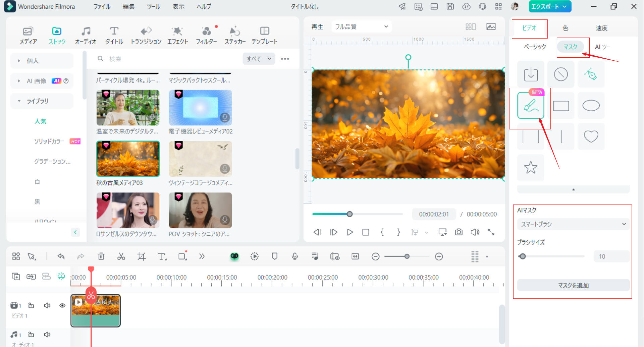The image size is (644, 347).
Task: Apply the rectangle mask shape
Action: (561, 106)
